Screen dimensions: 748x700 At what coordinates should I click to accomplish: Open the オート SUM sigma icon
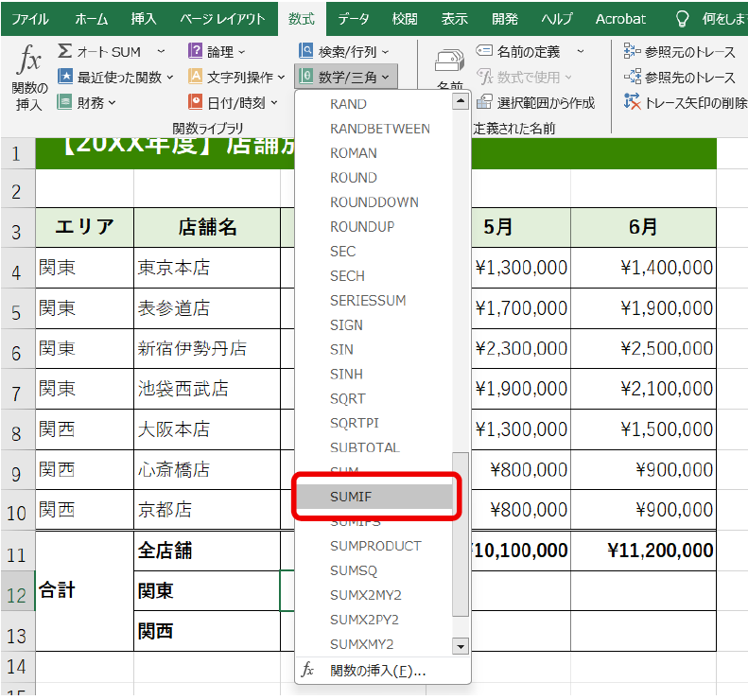coord(65,51)
